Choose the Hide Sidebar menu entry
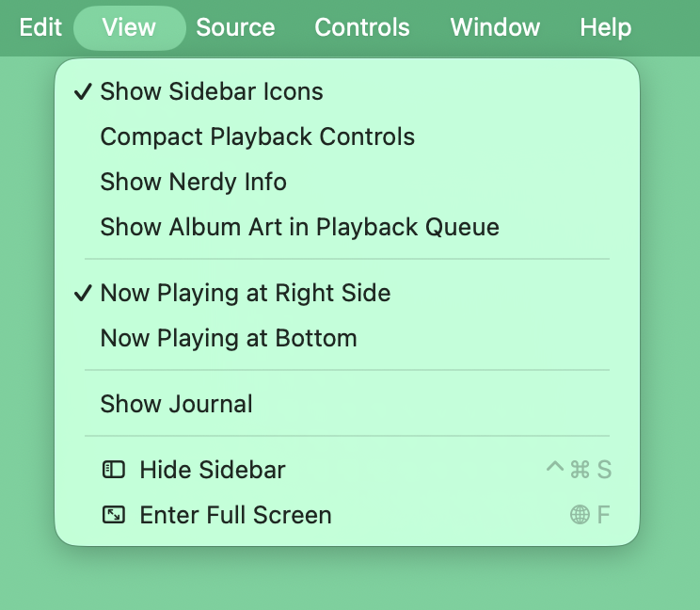The width and height of the screenshot is (700, 610). pyautogui.click(x=212, y=470)
